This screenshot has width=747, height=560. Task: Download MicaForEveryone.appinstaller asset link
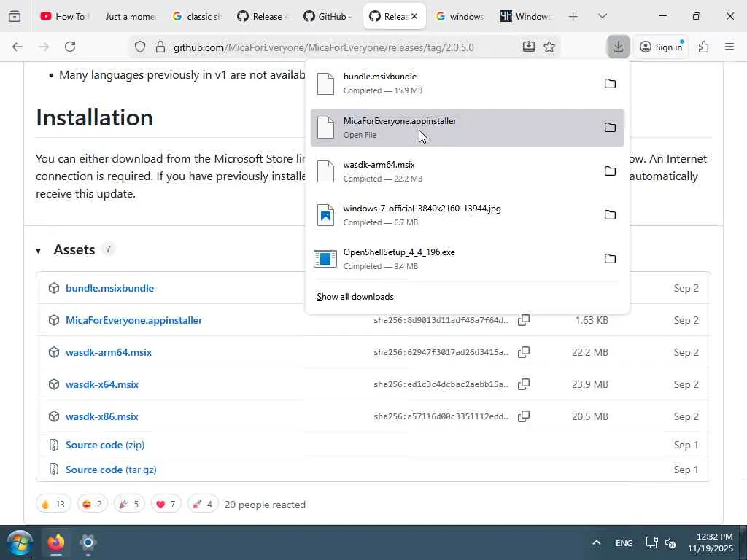[x=134, y=320]
